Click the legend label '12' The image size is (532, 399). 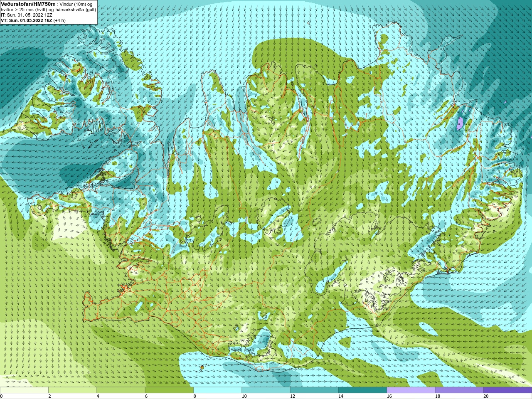pyautogui.click(x=293, y=396)
